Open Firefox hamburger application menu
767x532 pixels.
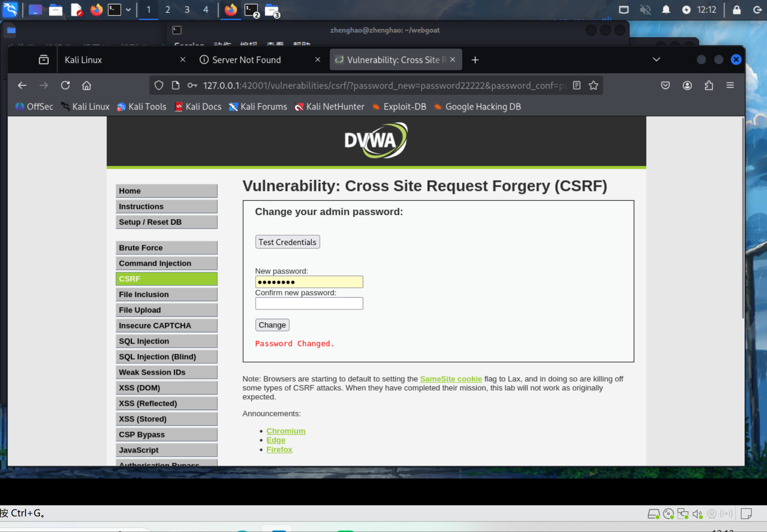[730, 85]
